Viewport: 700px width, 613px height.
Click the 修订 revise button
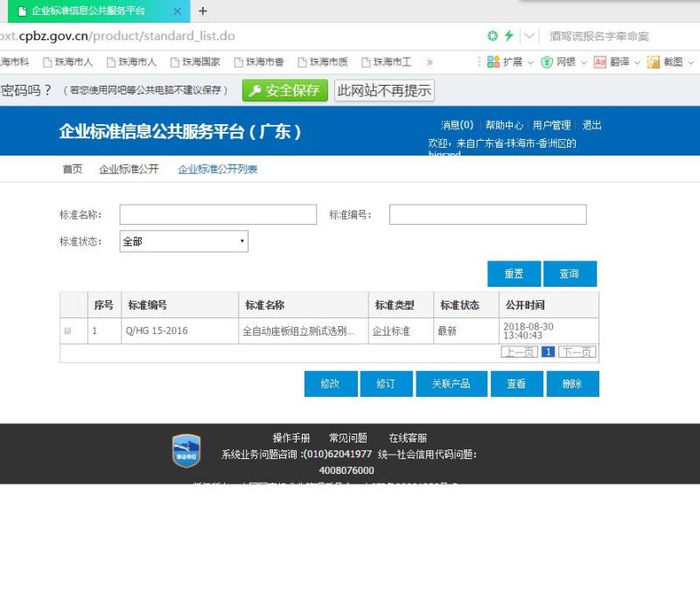pyautogui.click(x=386, y=384)
